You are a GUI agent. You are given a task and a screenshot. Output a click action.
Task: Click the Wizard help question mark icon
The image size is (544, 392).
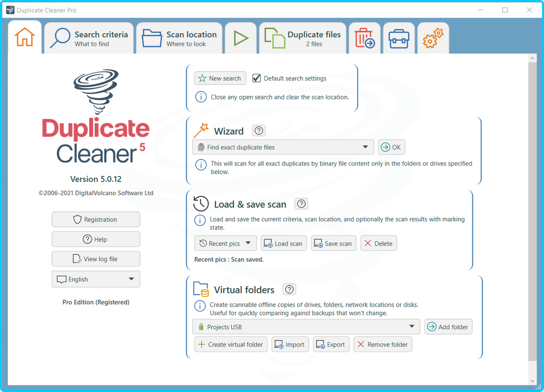click(x=259, y=131)
